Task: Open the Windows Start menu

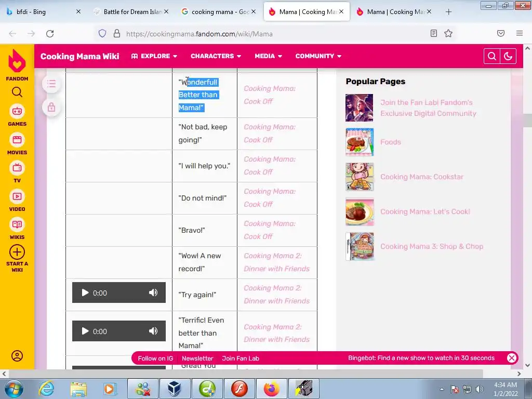Action: click(x=14, y=389)
